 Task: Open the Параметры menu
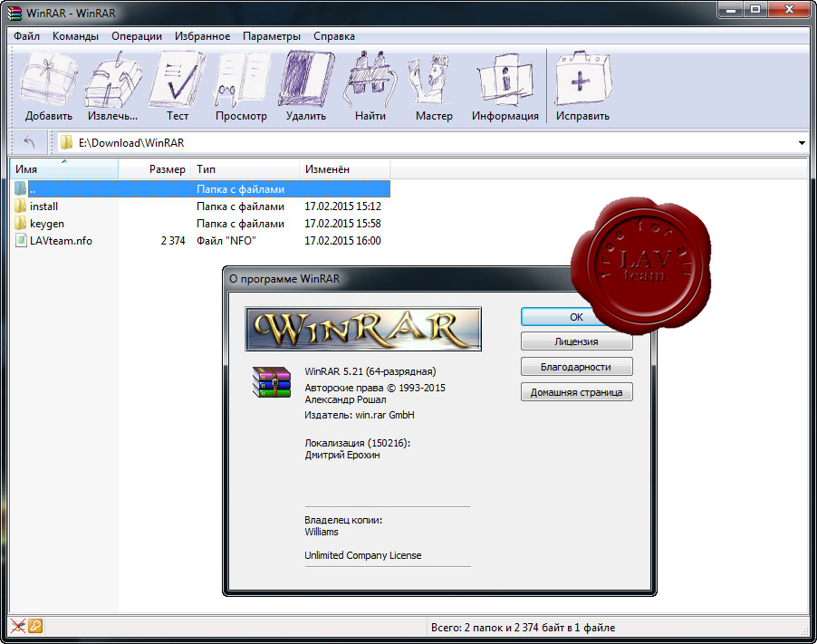pyautogui.click(x=272, y=36)
